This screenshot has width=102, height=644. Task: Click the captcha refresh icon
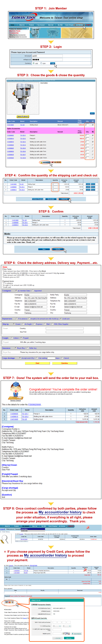pyautogui.click(x=73, y=634)
